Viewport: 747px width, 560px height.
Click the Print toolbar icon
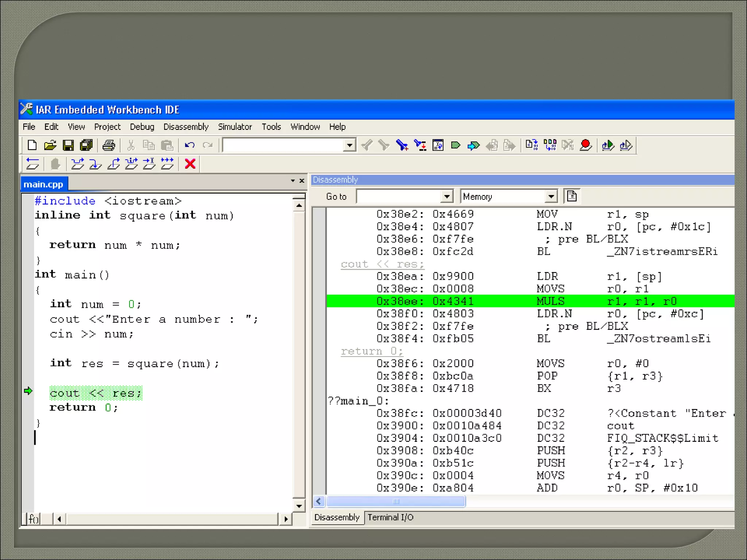[x=109, y=145]
